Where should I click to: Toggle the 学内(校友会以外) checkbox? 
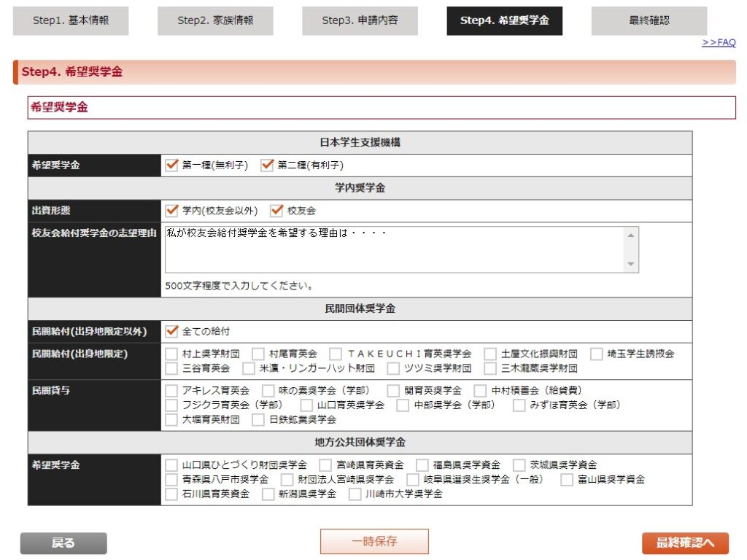coord(172,211)
